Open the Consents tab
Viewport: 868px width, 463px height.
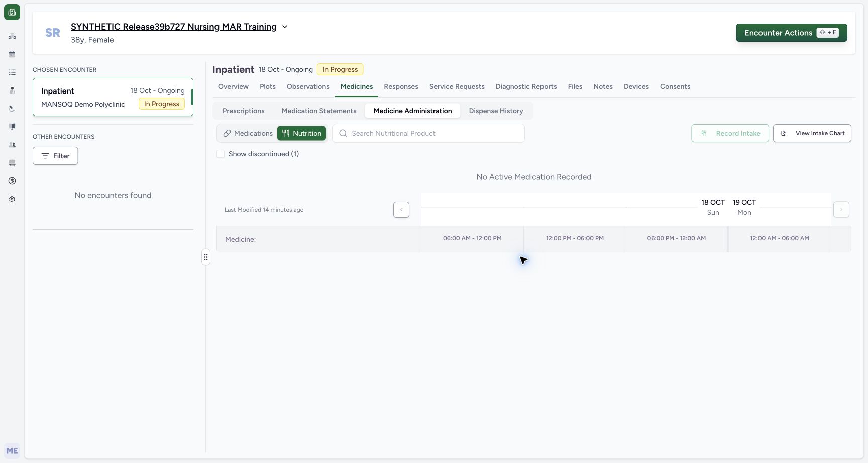pyautogui.click(x=675, y=86)
